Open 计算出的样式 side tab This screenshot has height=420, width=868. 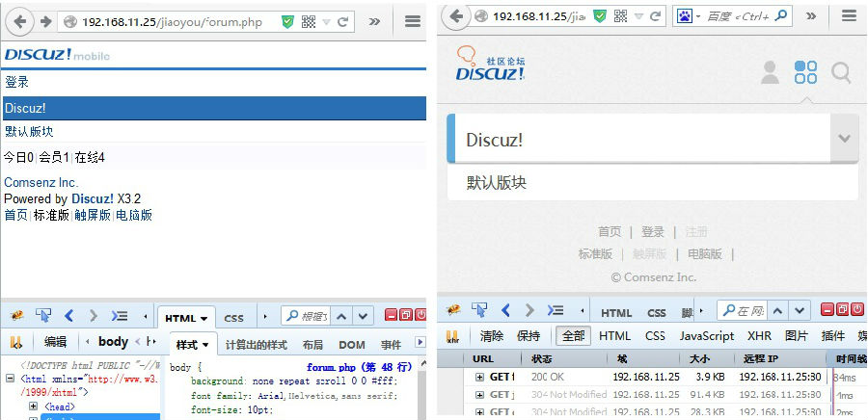tap(256, 345)
